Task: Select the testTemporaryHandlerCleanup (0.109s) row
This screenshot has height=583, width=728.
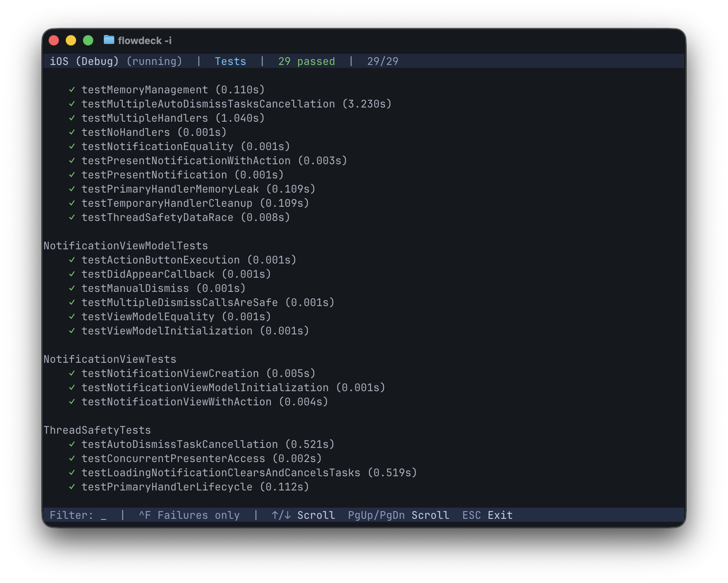Action: click(189, 203)
